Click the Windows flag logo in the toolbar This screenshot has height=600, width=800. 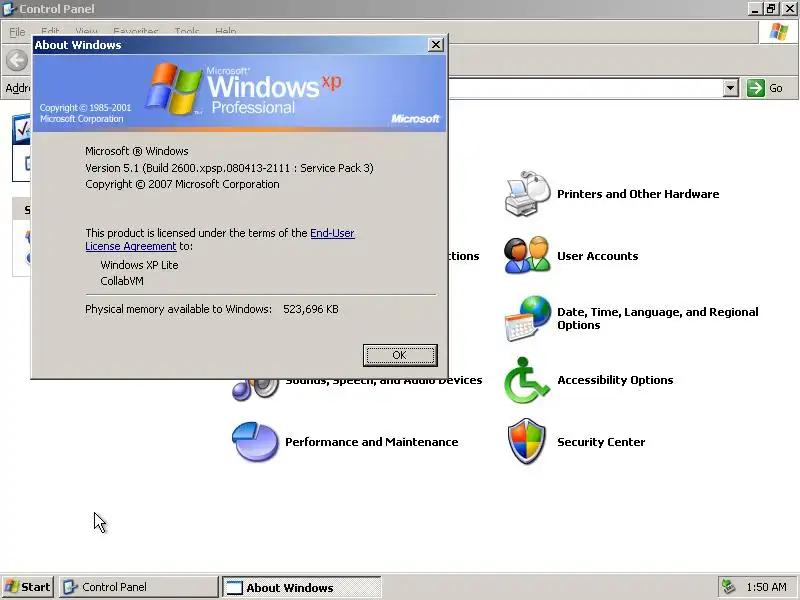coord(779,32)
